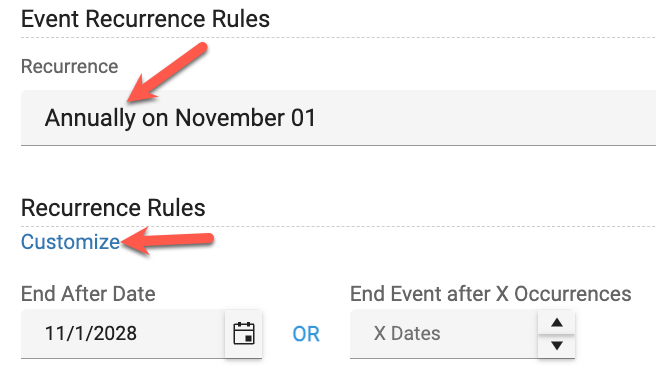Click the red arrow pointing at Customize
The height and width of the screenshot is (378, 656).
coord(168,241)
